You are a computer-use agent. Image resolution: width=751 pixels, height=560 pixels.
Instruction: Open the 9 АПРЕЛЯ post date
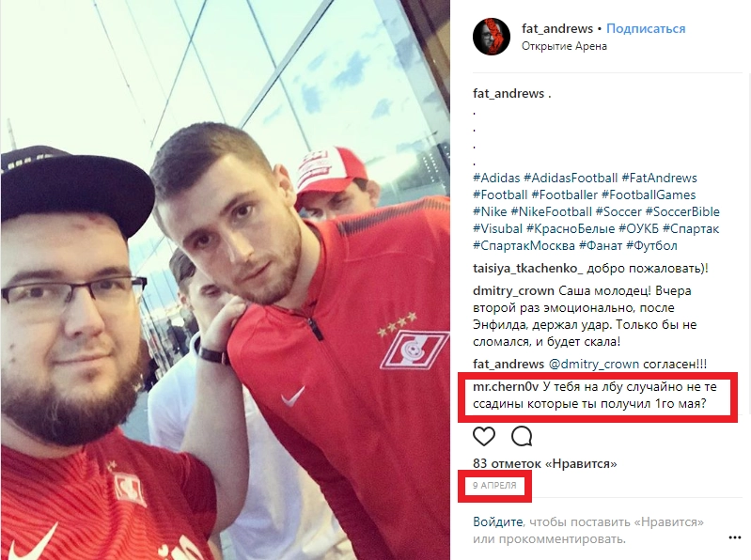pyautogui.click(x=494, y=486)
